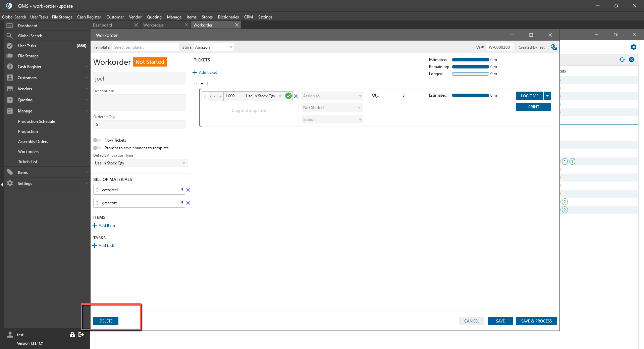Click the Items tag icon
Screen dimensions: 644x349
[x=10, y=172]
